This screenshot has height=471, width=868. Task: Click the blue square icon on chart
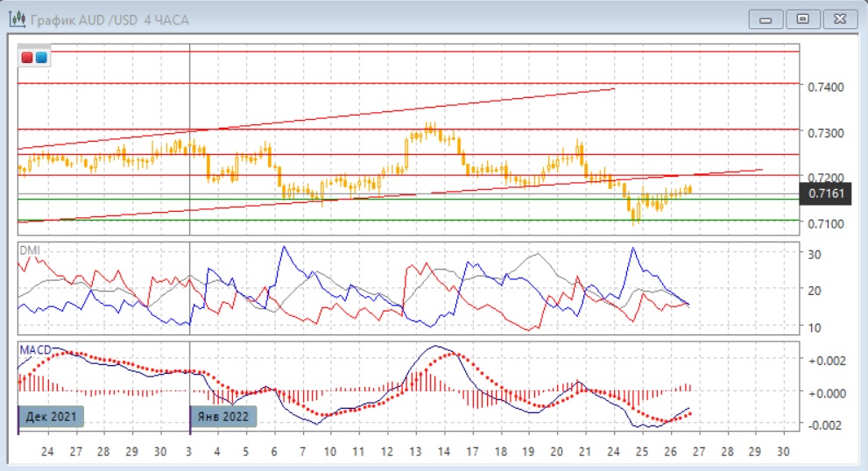point(41,58)
